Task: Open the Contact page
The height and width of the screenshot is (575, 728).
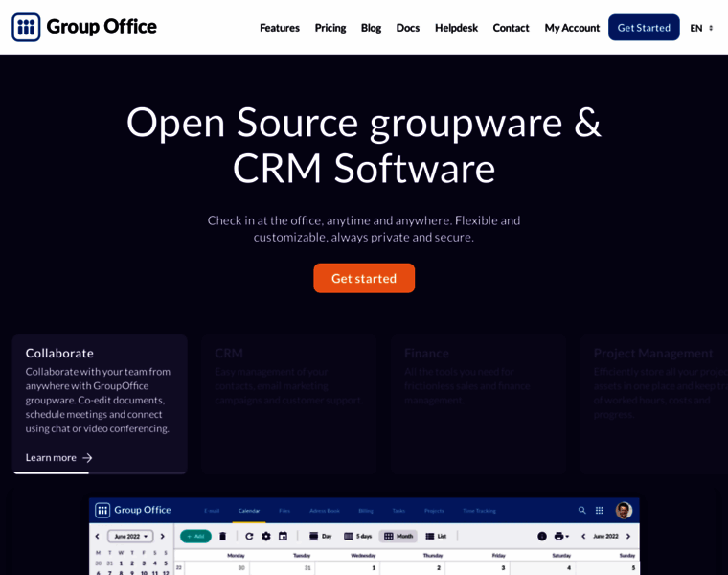Action: tap(511, 28)
